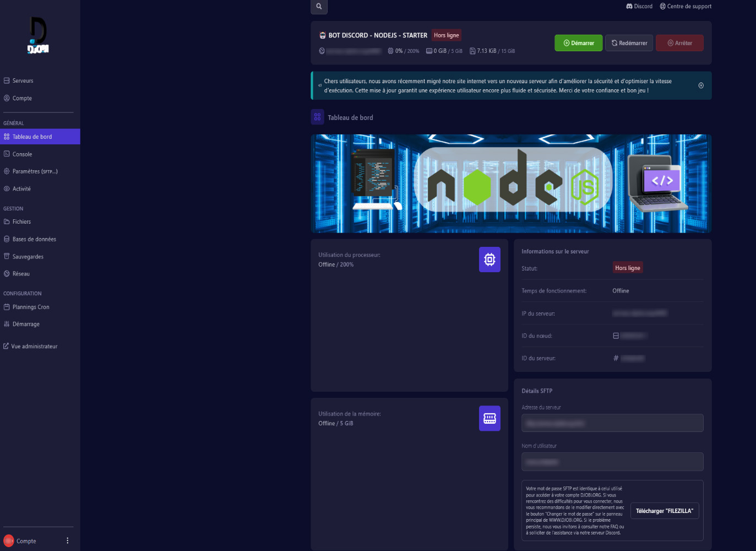This screenshot has height=551, width=756.
Task: Click the Serveurs sidebar icon
Action: coord(7,80)
